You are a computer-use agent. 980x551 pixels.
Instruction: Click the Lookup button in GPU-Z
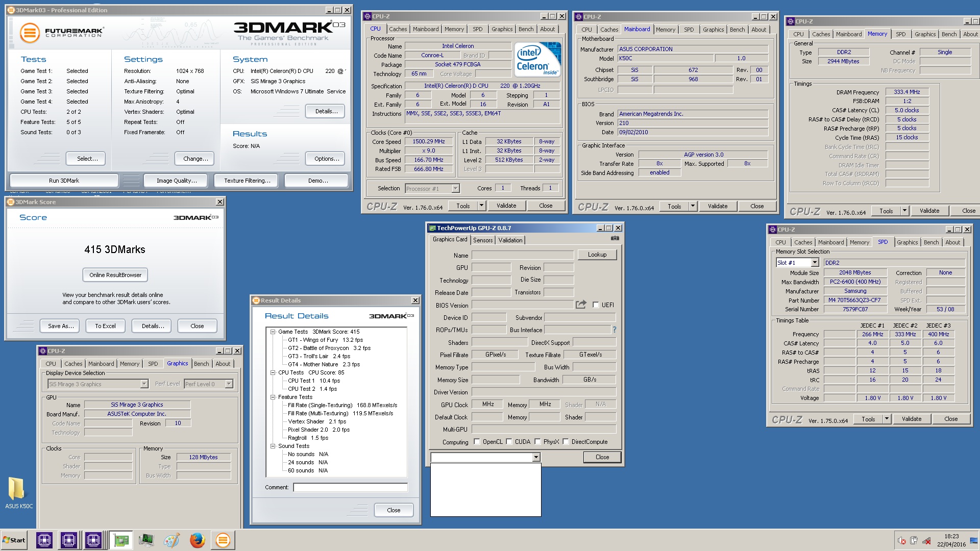point(597,255)
